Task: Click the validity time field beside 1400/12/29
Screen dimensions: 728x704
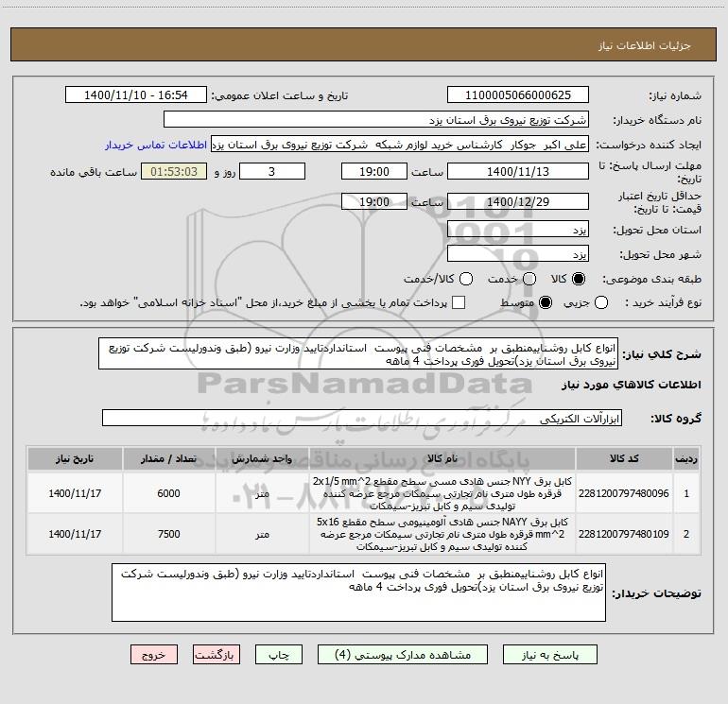Action: point(374,202)
